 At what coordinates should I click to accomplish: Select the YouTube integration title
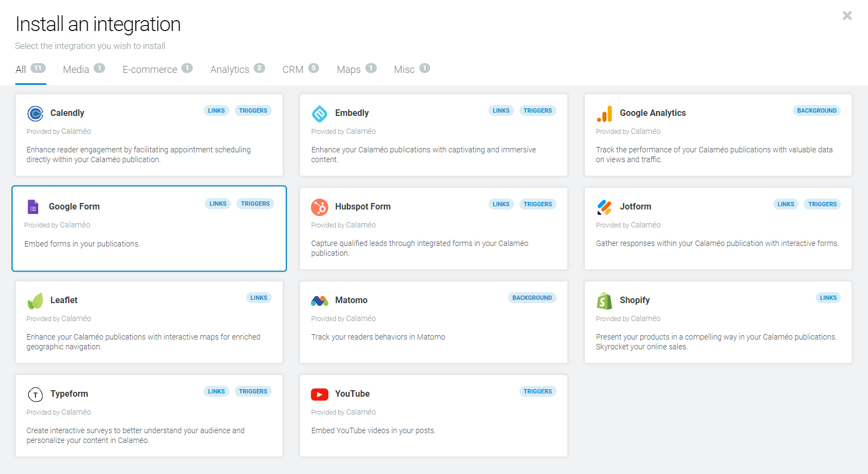[352, 394]
